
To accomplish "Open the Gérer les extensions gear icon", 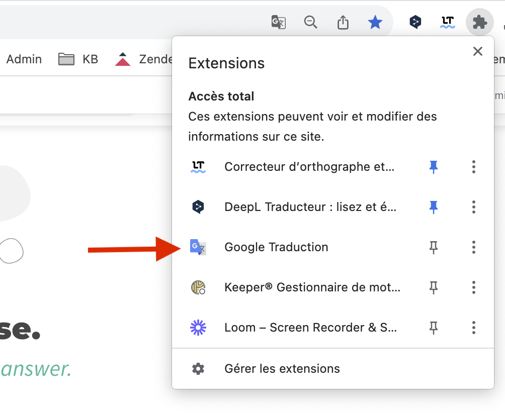I will click(x=198, y=369).
